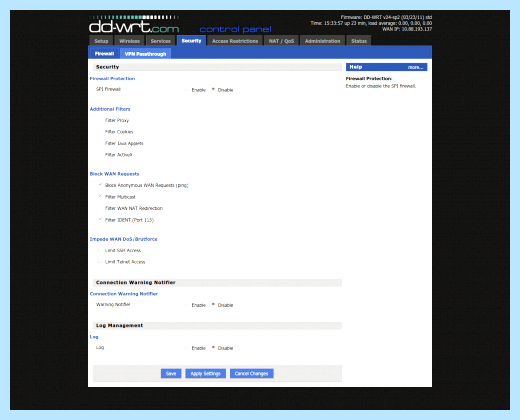Image resolution: width=520 pixels, height=420 pixels.
Task: Toggle the Filter Multicast checkbox
Action: (x=100, y=196)
